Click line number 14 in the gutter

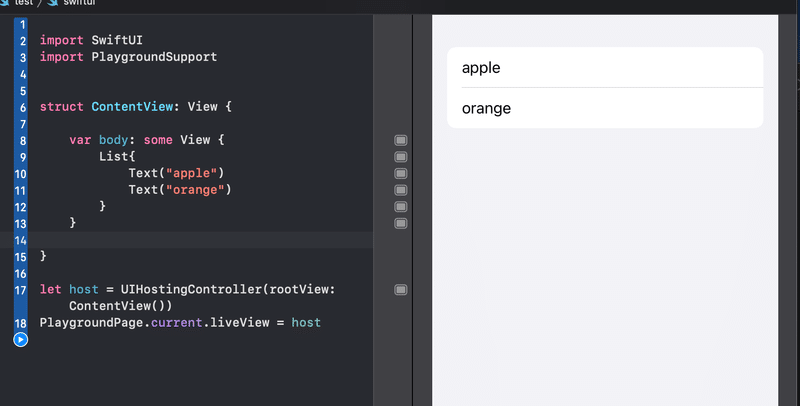pyautogui.click(x=20, y=240)
